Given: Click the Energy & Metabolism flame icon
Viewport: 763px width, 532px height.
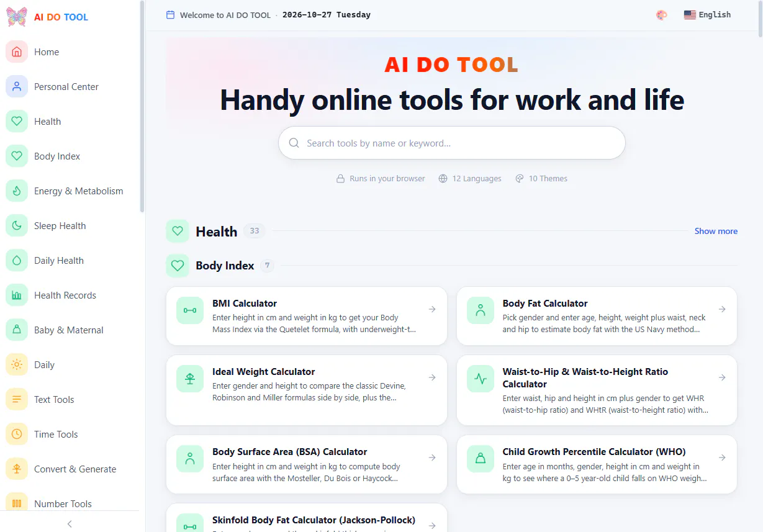Looking at the screenshot, I should (17, 191).
